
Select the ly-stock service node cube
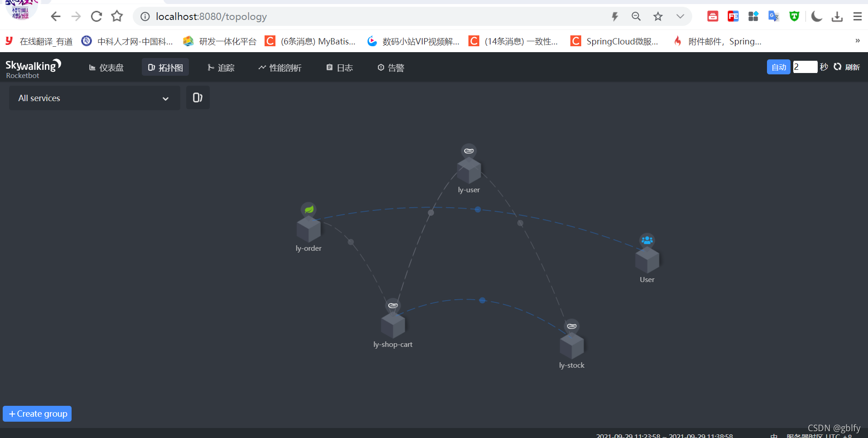(x=572, y=346)
